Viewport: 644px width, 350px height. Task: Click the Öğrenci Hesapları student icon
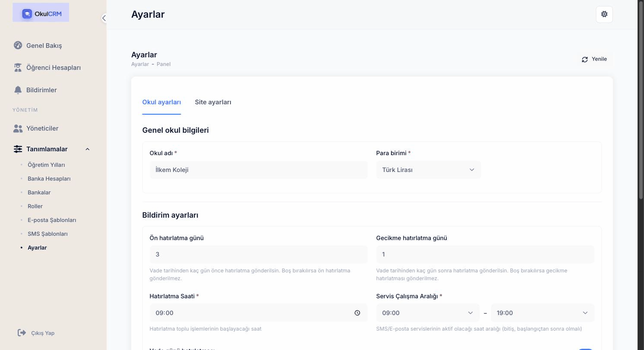tap(18, 67)
